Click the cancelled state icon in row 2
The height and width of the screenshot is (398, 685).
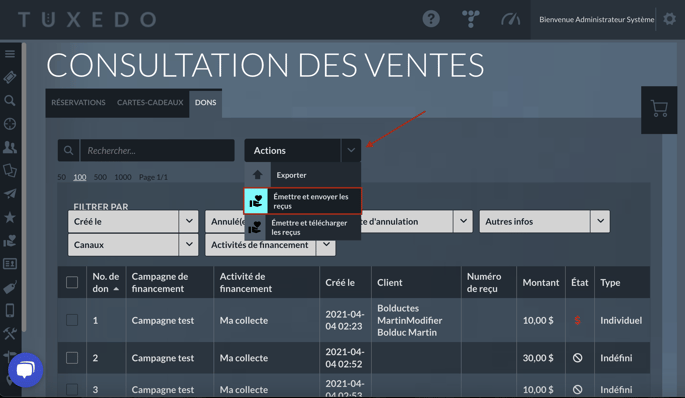tap(578, 358)
